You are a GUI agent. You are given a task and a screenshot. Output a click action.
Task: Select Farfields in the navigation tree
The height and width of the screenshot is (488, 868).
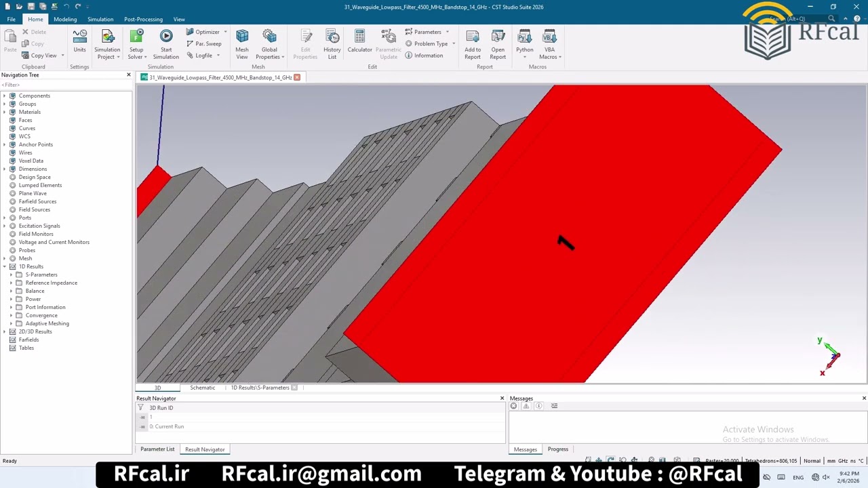coord(28,340)
